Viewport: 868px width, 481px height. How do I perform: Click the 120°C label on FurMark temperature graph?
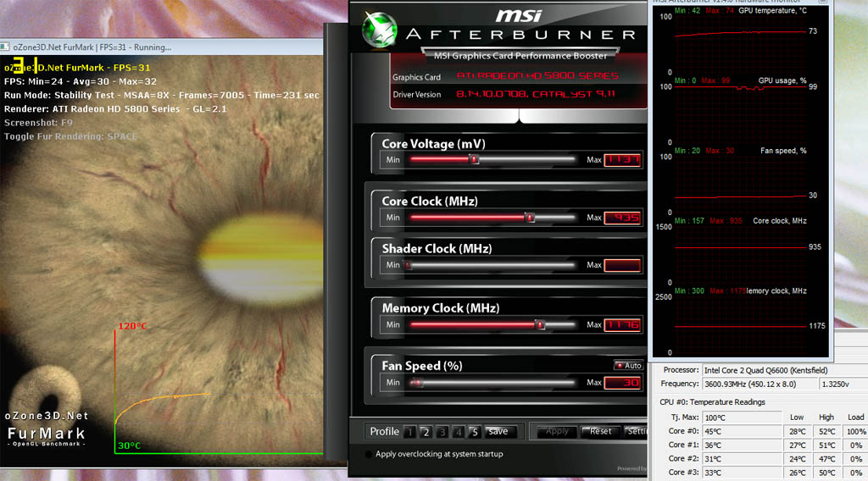(132, 326)
